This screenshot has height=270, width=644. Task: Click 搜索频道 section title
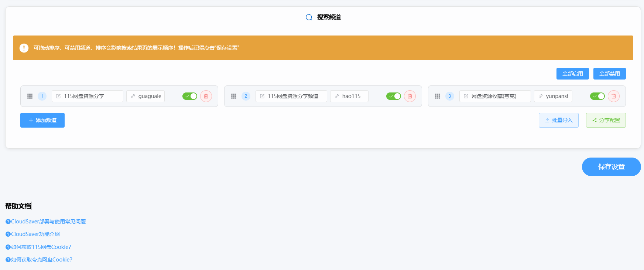pyautogui.click(x=329, y=17)
